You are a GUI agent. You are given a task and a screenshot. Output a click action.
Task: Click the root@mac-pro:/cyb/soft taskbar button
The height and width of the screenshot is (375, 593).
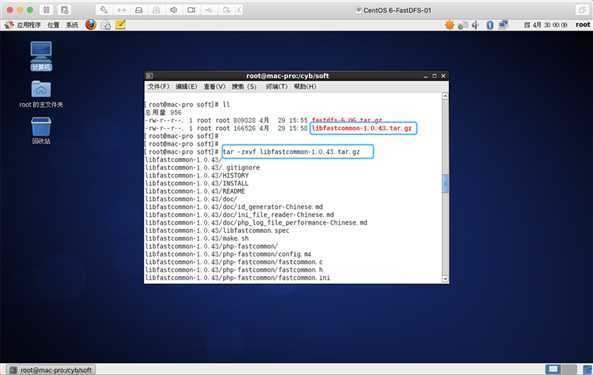click(x=51, y=370)
